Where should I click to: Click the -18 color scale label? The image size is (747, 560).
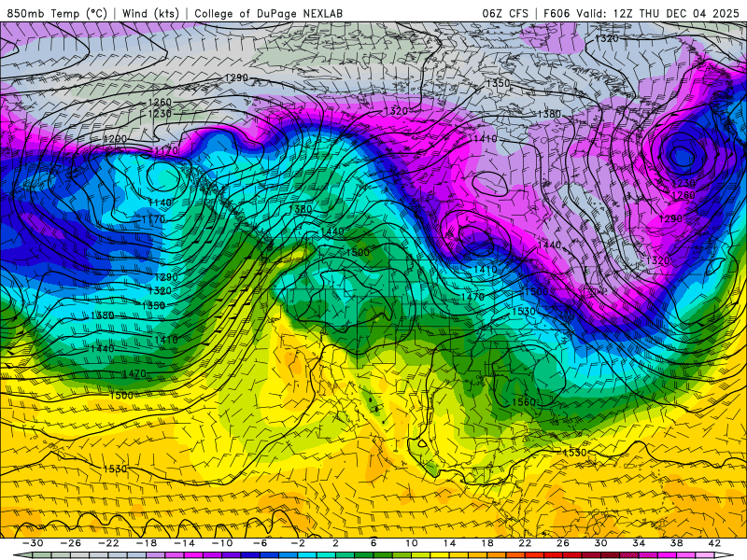click(147, 543)
